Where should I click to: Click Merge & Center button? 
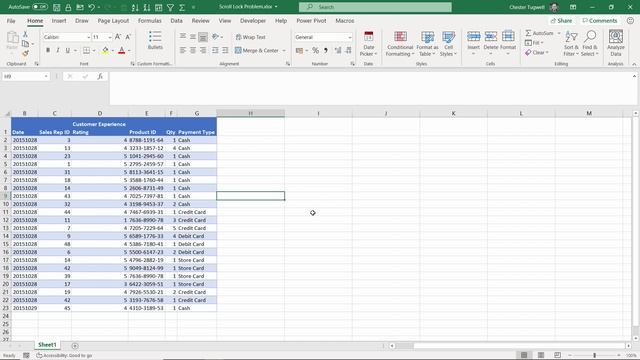(257, 51)
